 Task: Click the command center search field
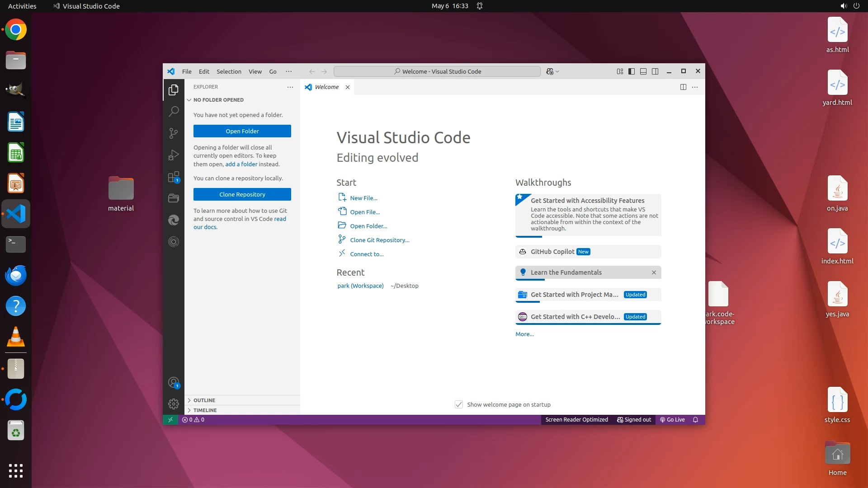437,71
